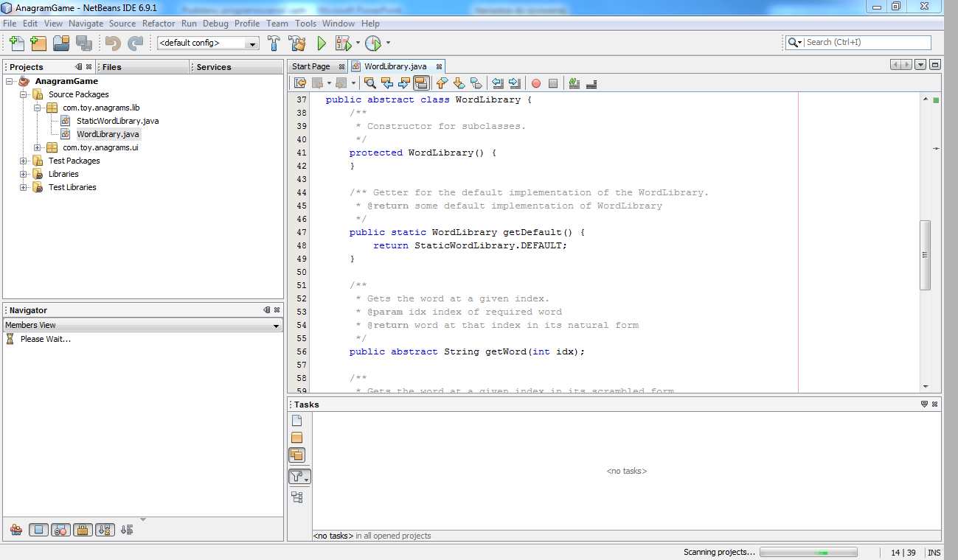The height and width of the screenshot is (560, 958).
Task: Click the Redo arrow icon
Action: tap(135, 43)
